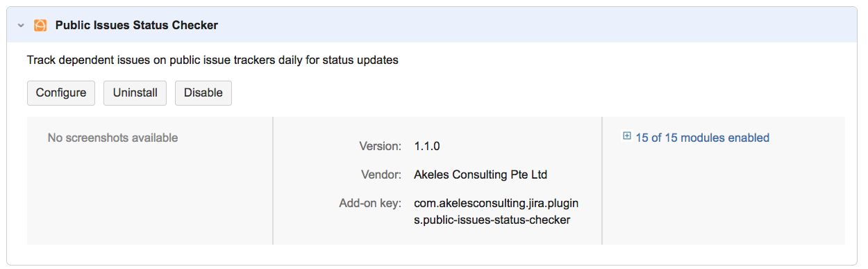Select the vendor Akeles Consulting Pte Ltd
This screenshot has height=269, width=868.
pos(485,174)
